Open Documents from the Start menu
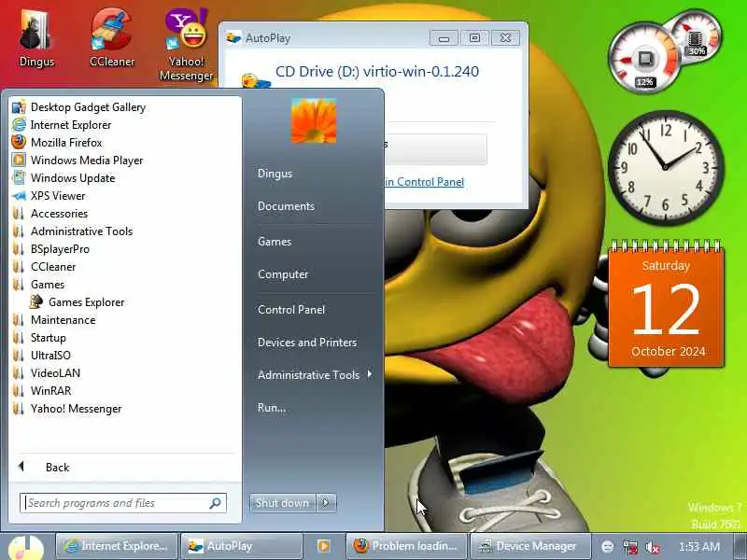 point(286,206)
